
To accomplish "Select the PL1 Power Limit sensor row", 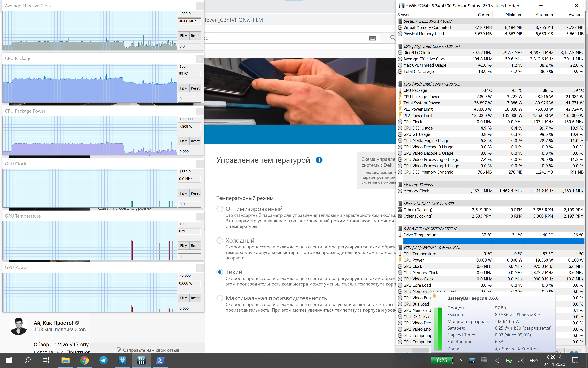I will 491,109.
